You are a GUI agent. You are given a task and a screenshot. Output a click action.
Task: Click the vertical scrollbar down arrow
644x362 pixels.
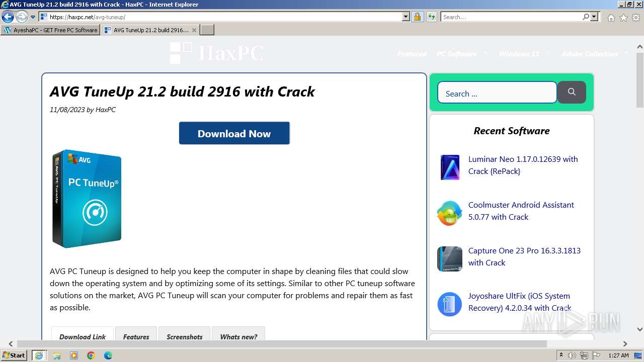tap(639, 330)
